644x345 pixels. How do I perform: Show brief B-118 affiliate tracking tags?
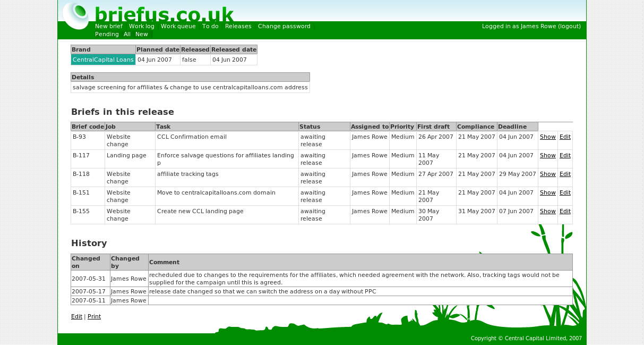click(x=547, y=174)
